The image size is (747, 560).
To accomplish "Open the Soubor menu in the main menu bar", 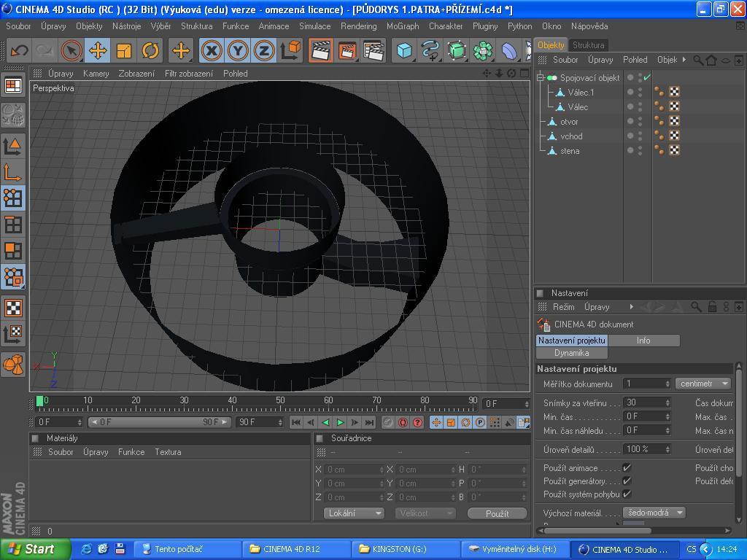I will [18, 26].
